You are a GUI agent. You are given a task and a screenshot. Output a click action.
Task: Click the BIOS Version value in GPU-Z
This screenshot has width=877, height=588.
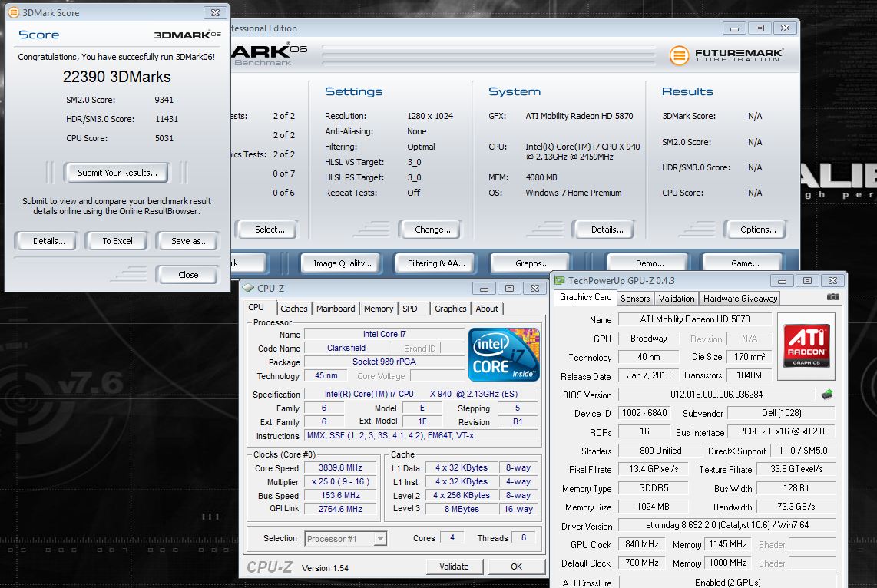click(x=716, y=395)
